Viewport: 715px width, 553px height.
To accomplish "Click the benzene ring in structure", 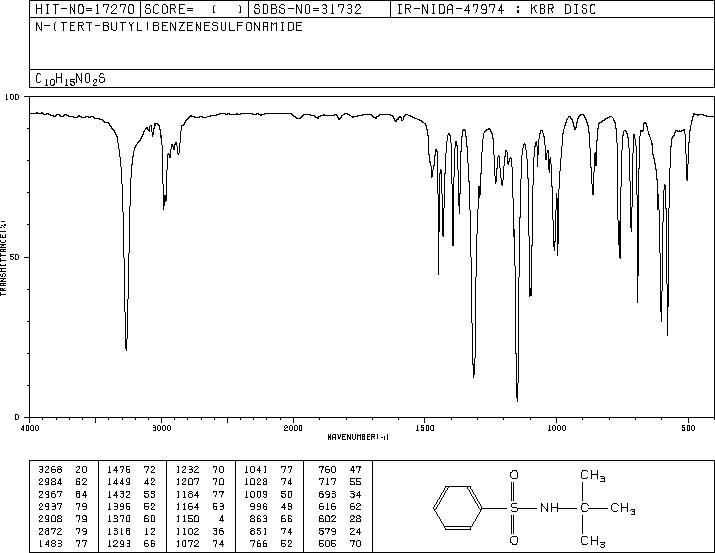I will tap(457, 508).
